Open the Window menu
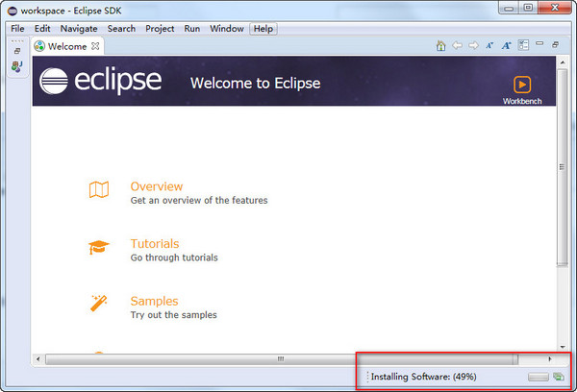Screen dimensions: 577x392 (227, 28)
